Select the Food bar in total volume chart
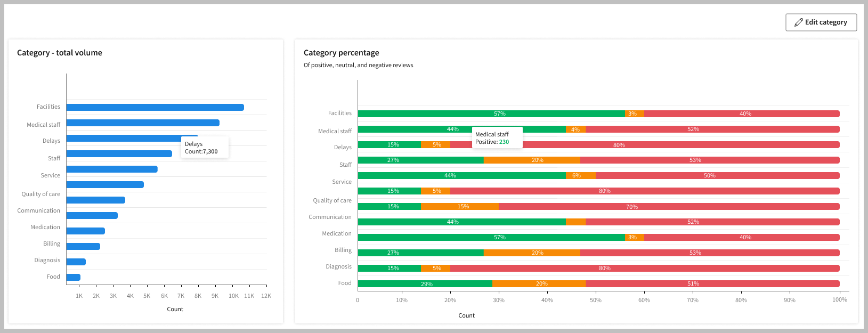The image size is (868, 333). click(74, 277)
